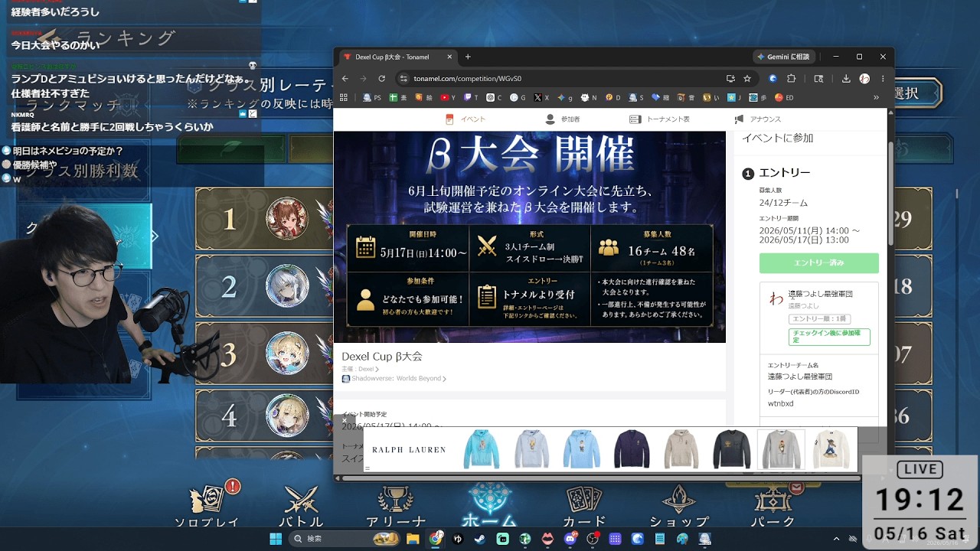
Task: Reload the Tonamel page
Action: [x=381, y=78]
